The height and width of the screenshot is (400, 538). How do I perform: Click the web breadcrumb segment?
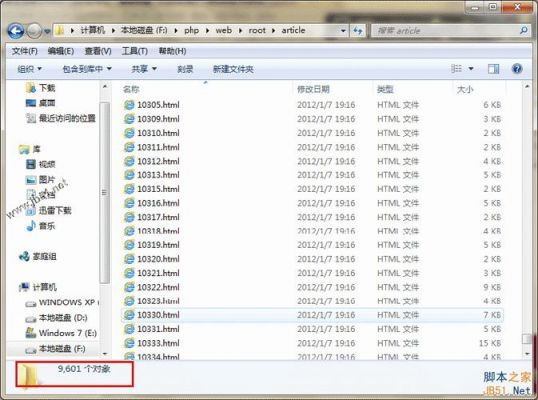224,30
